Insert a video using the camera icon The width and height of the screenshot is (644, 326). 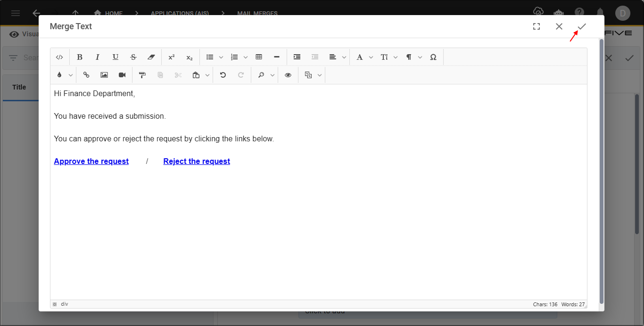[x=122, y=75]
